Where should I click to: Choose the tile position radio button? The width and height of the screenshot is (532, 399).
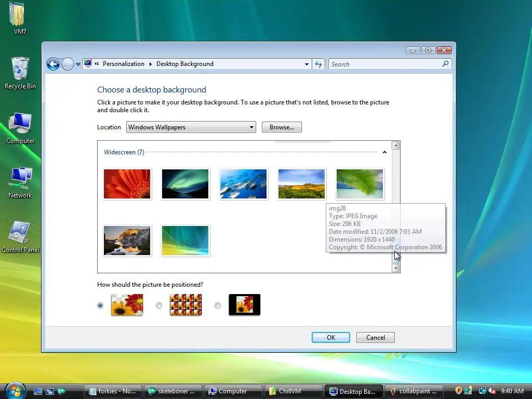(x=159, y=305)
